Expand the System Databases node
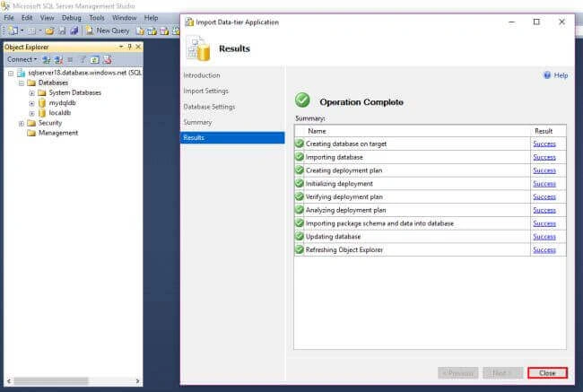Viewport: 583px width, 392px height. point(31,93)
